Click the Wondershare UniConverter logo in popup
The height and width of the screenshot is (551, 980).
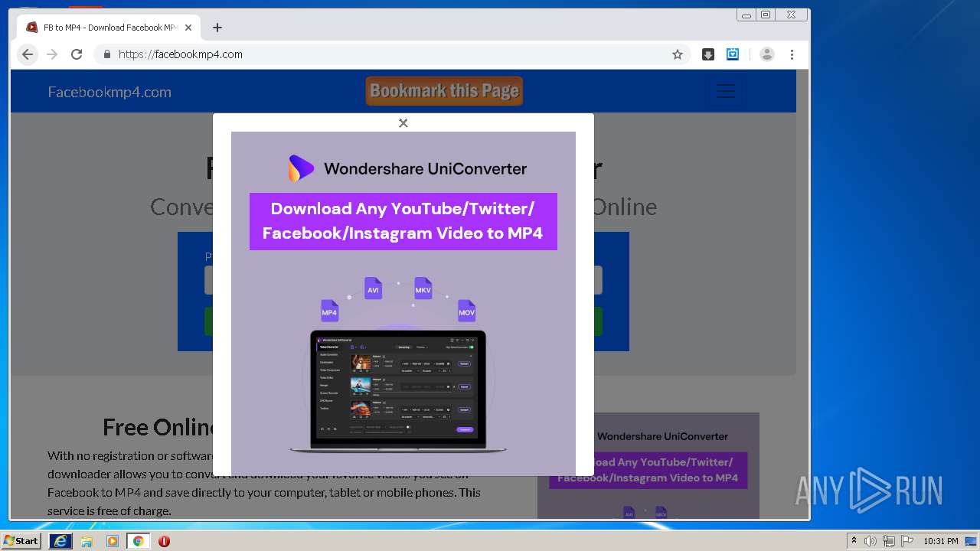click(x=407, y=168)
